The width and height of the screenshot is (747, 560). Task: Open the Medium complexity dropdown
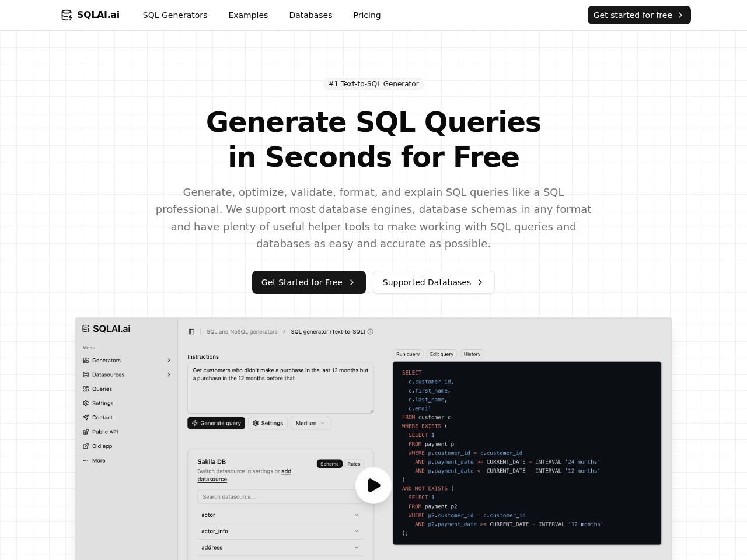coord(310,423)
